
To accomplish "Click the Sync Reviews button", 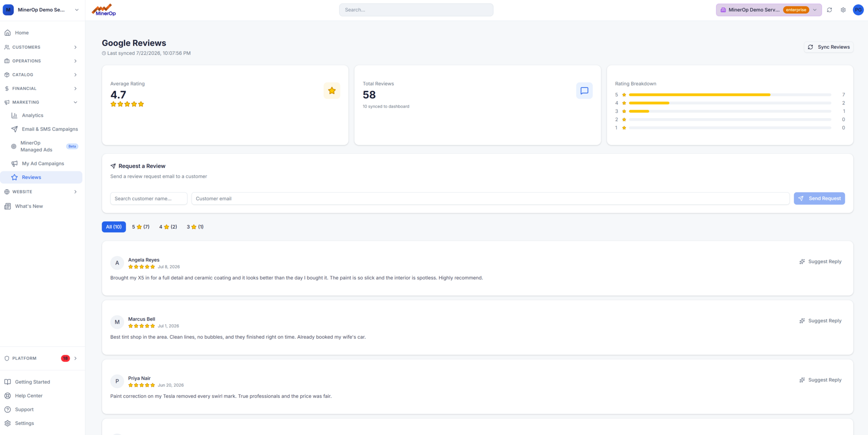I will point(829,47).
